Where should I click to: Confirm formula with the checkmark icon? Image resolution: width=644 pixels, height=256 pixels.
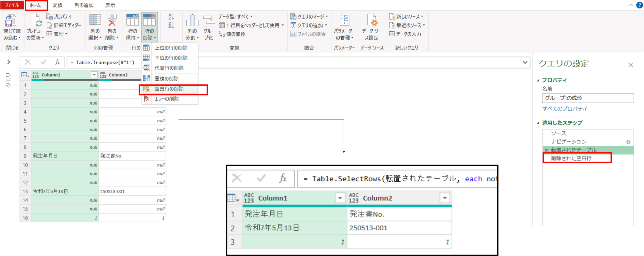pyautogui.click(x=43, y=62)
